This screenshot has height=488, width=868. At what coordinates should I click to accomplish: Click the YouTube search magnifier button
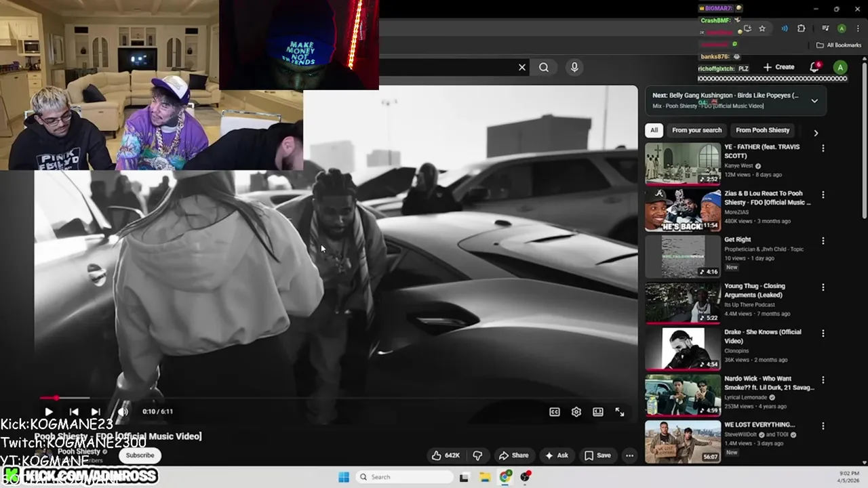544,67
